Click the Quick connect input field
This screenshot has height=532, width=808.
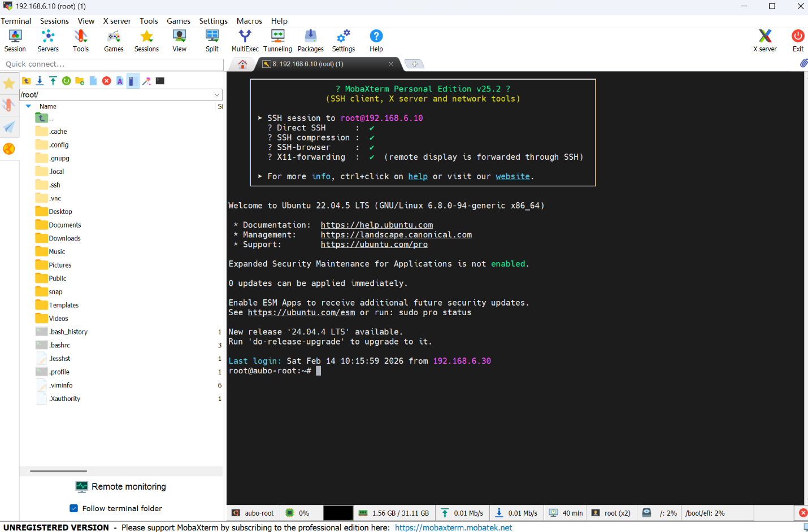[112, 64]
